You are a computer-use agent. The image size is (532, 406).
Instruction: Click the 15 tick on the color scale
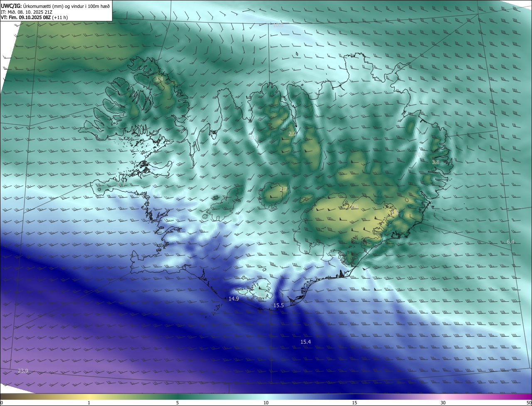pyautogui.click(x=355, y=403)
